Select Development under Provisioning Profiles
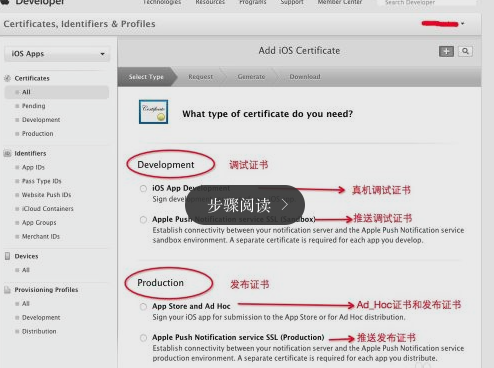The width and height of the screenshot is (494, 368). [x=41, y=318]
